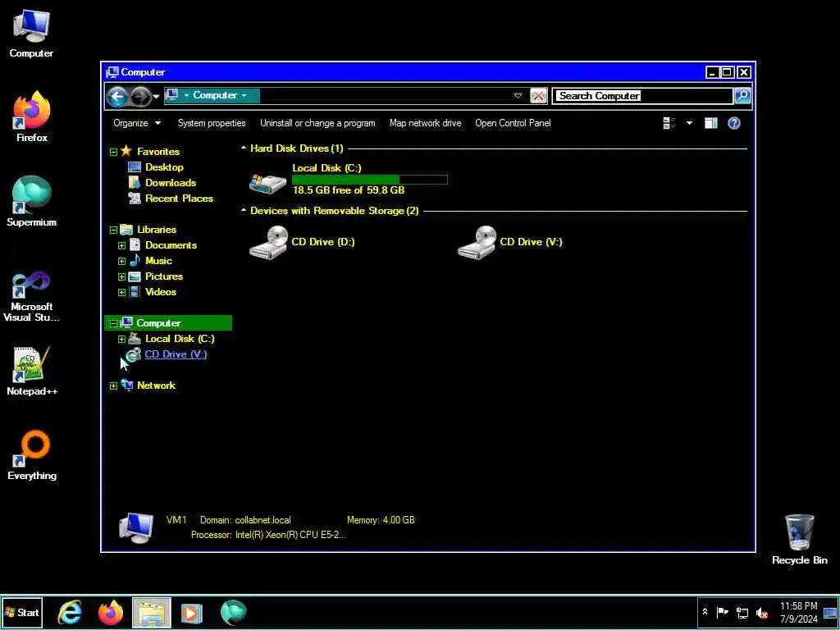Open recent pages dropdown beside forward arrow
The height and width of the screenshot is (630, 840).
(157, 97)
